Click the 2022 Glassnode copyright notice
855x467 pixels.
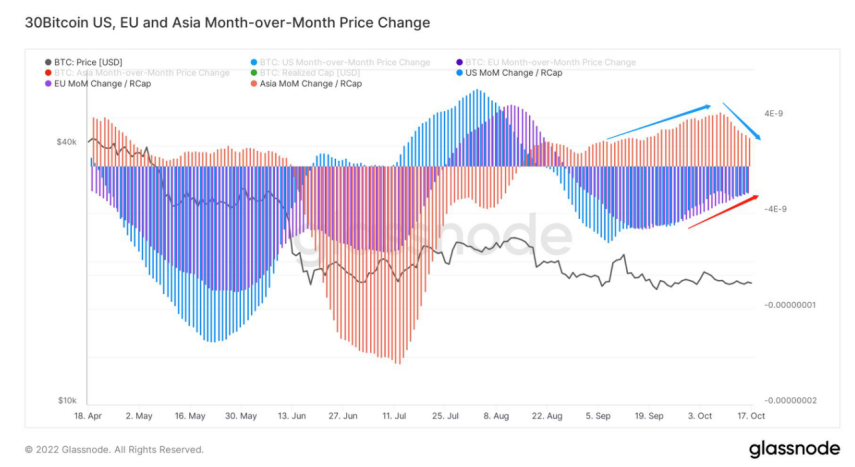(114, 449)
